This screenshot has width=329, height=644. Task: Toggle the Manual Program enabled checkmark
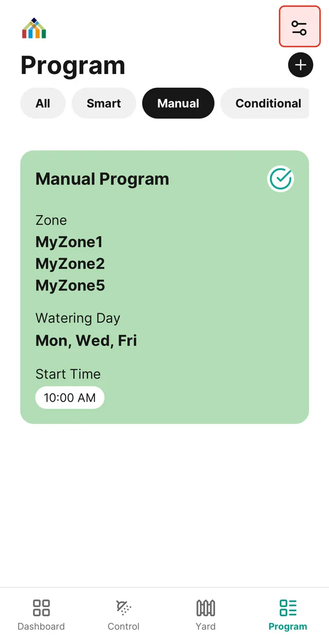[281, 179]
